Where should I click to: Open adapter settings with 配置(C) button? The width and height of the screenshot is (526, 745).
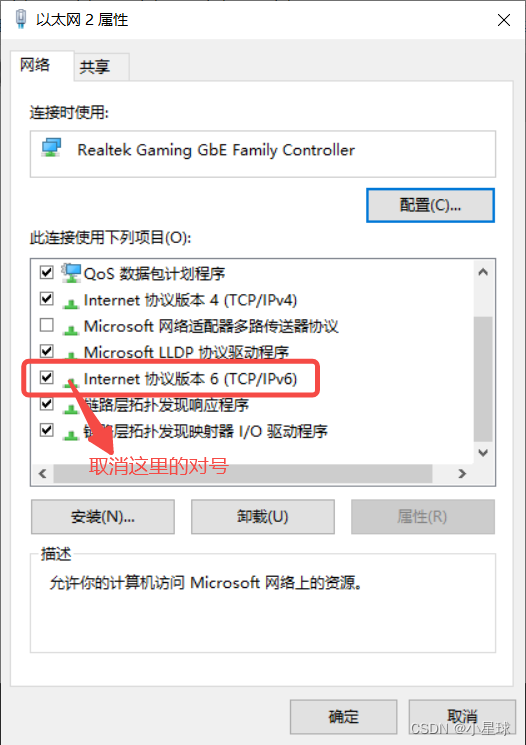pyautogui.click(x=430, y=205)
